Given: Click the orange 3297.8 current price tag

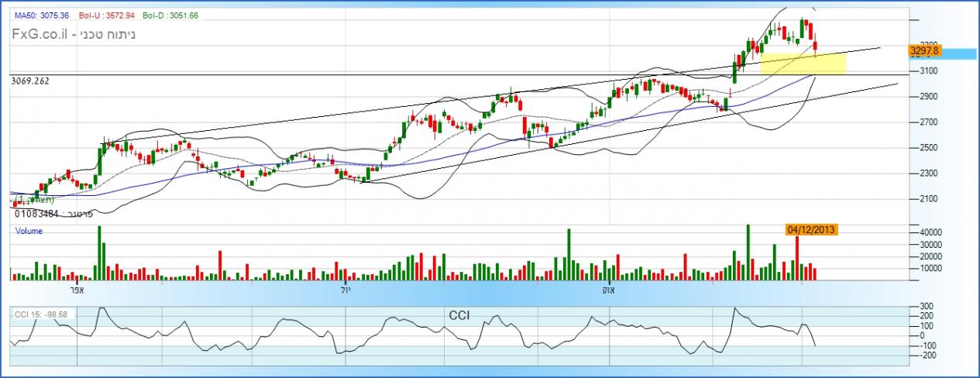Looking at the screenshot, I should coord(925,50).
